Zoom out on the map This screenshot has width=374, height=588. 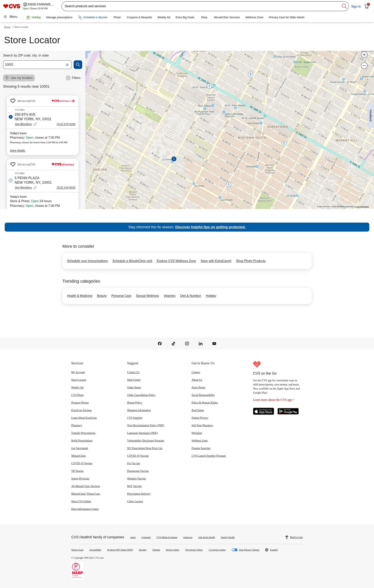click(364, 66)
